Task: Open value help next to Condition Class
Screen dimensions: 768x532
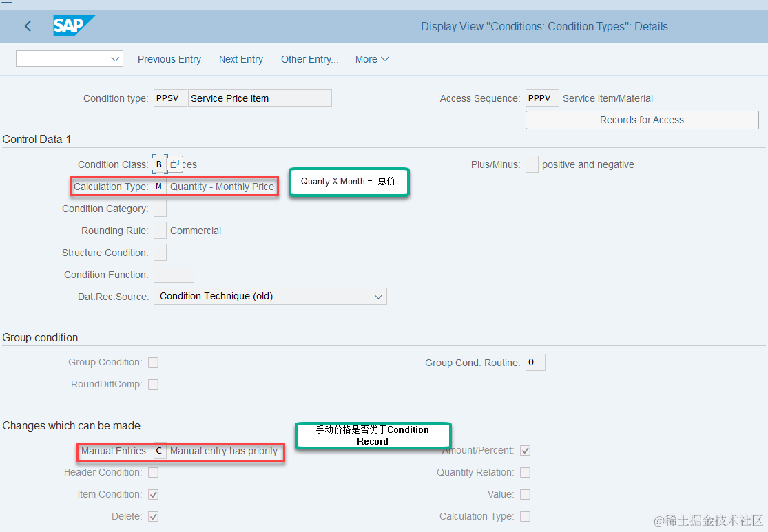Action: pyautogui.click(x=175, y=164)
